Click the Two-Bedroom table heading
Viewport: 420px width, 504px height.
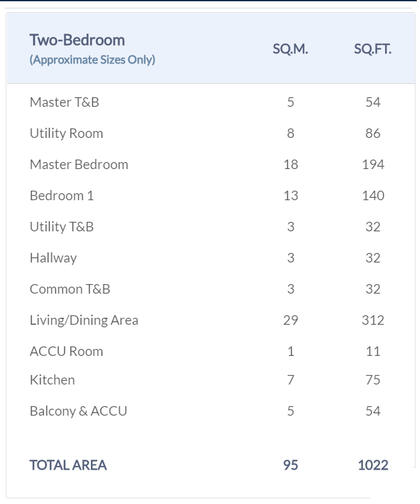[77, 40]
